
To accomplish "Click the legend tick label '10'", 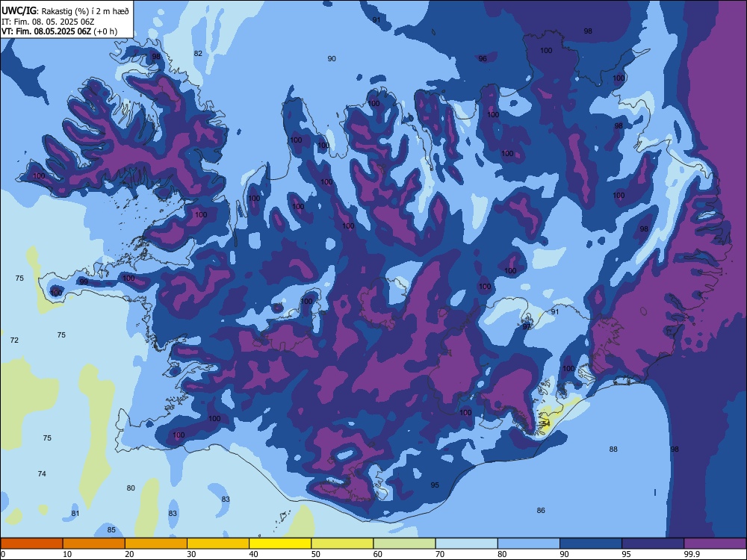I will pyautogui.click(x=67, y=554).
